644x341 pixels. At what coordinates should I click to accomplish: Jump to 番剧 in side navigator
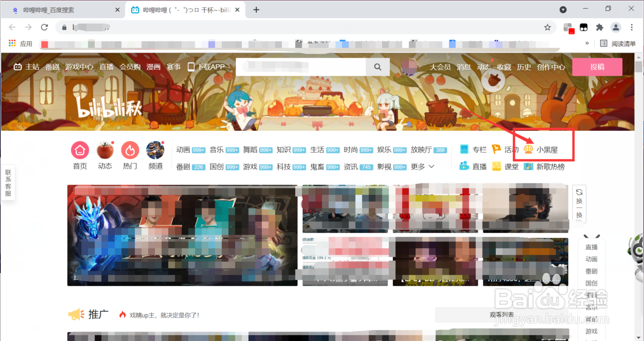591,271
